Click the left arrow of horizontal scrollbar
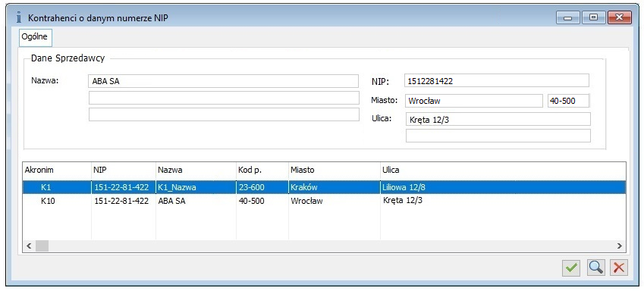Image resolution: width=644 pixels, height=291 pixels. tap(29, 246)
